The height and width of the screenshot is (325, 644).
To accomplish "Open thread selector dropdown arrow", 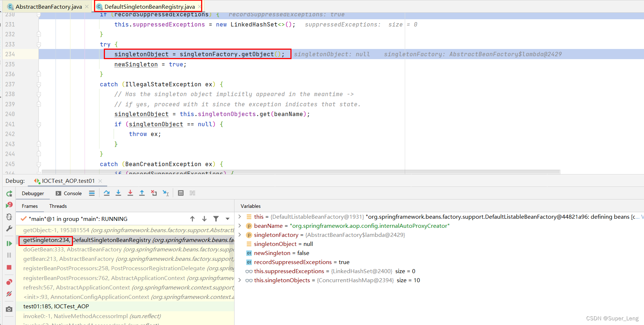I will click(228, 219).
